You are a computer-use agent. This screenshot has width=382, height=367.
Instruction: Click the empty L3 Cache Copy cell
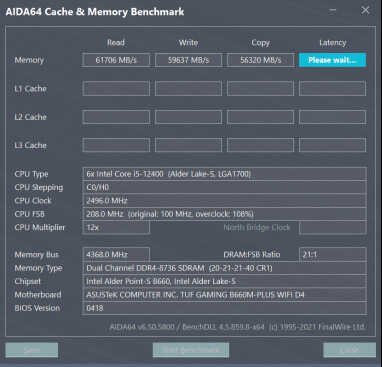pos(261,145)
